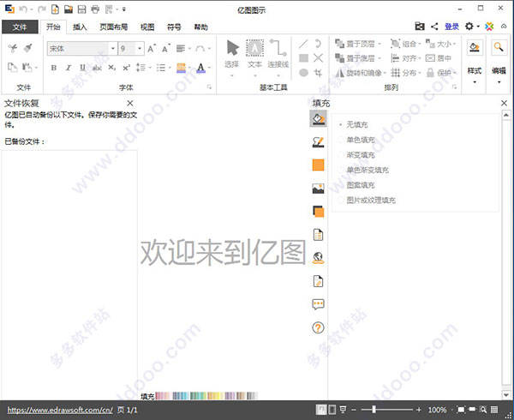
Task: Click the 居中 center button
Action: [439, 58]
